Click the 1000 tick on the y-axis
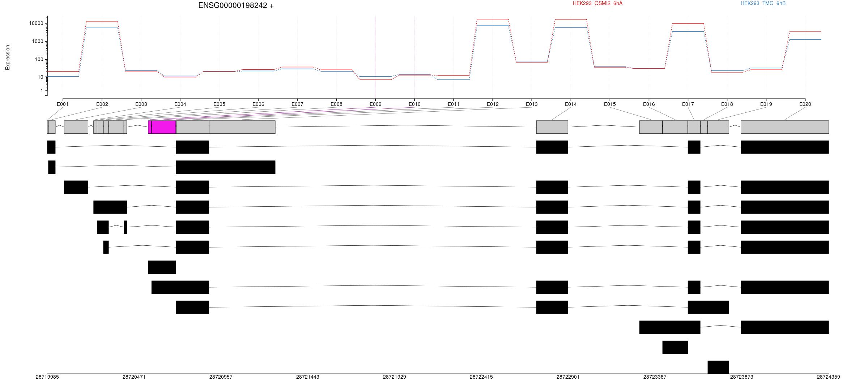Screen dimensions: 868x383 [37, 42]
